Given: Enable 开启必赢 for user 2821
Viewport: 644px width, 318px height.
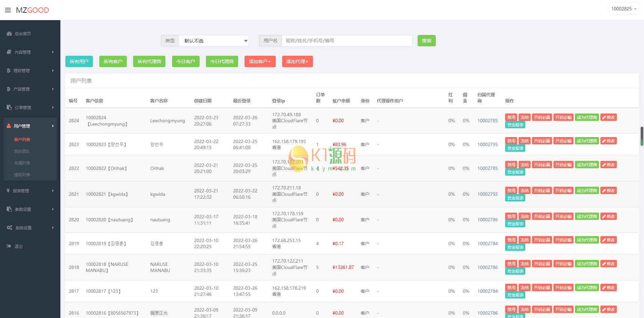Looking at the screenshot, I should point(542,191).
